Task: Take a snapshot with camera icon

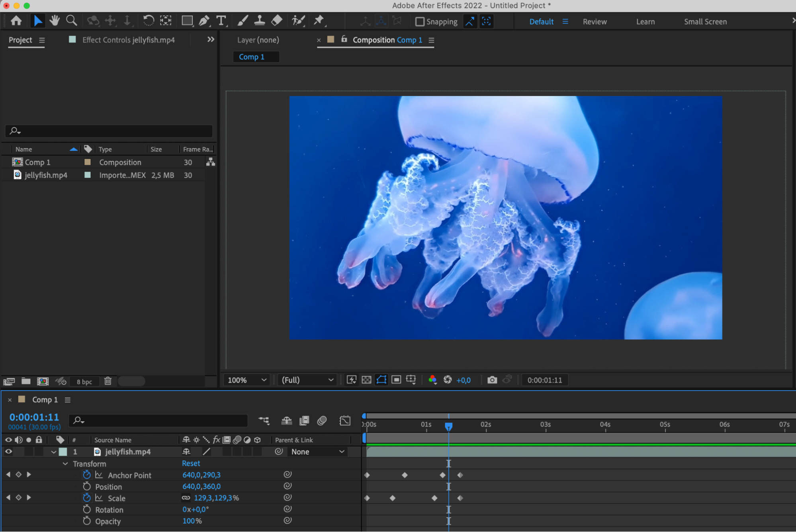Action: tap(492, 380)
